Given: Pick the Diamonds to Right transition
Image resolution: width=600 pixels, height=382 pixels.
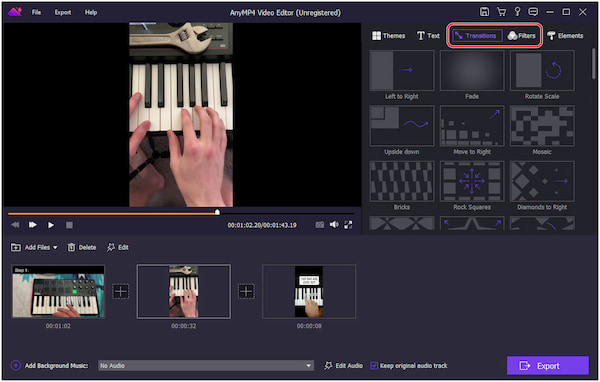Looking at the screenshot, I should (x=542, y=181).
